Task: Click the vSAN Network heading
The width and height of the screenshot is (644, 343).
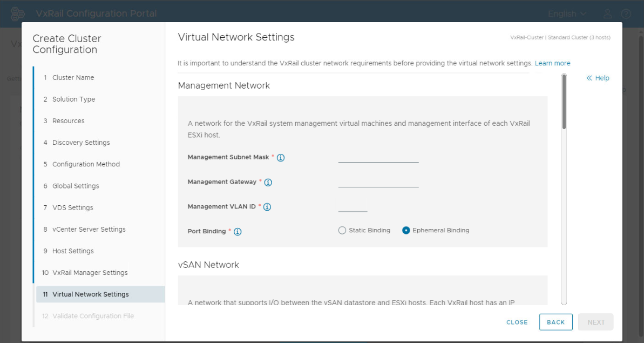Action: [208, 265]
